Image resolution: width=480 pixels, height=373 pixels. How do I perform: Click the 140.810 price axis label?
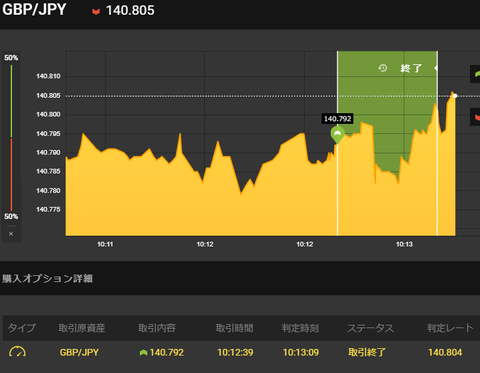pos(48,76)
